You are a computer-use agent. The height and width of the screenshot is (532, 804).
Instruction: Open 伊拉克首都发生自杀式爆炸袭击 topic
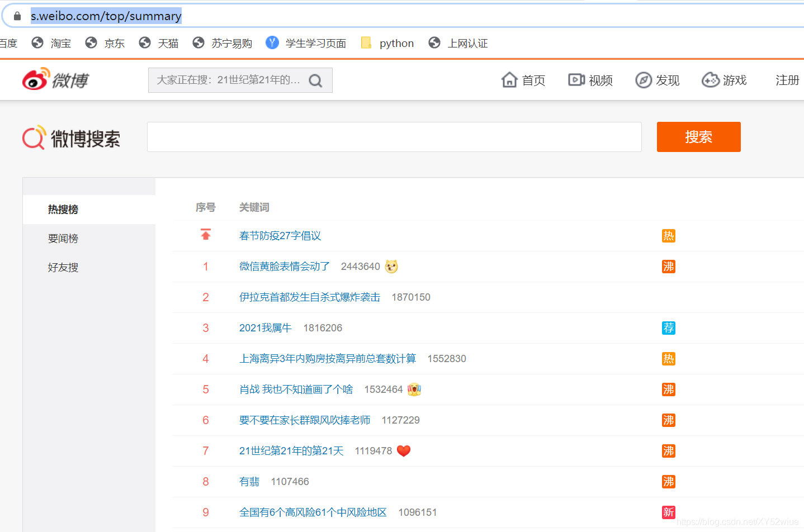[x=310, y=297]
